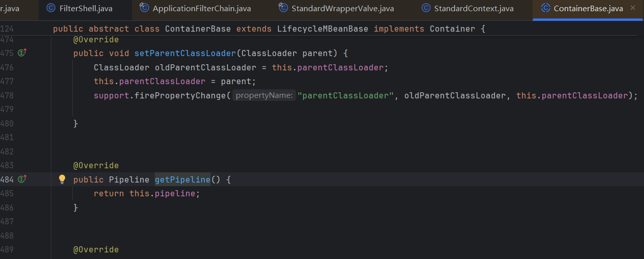Image resolution: width=644 pixels, height=259 pixels.
Task: Toggle a breakpoint on line number 485
Action: click(x=7, y=193)
